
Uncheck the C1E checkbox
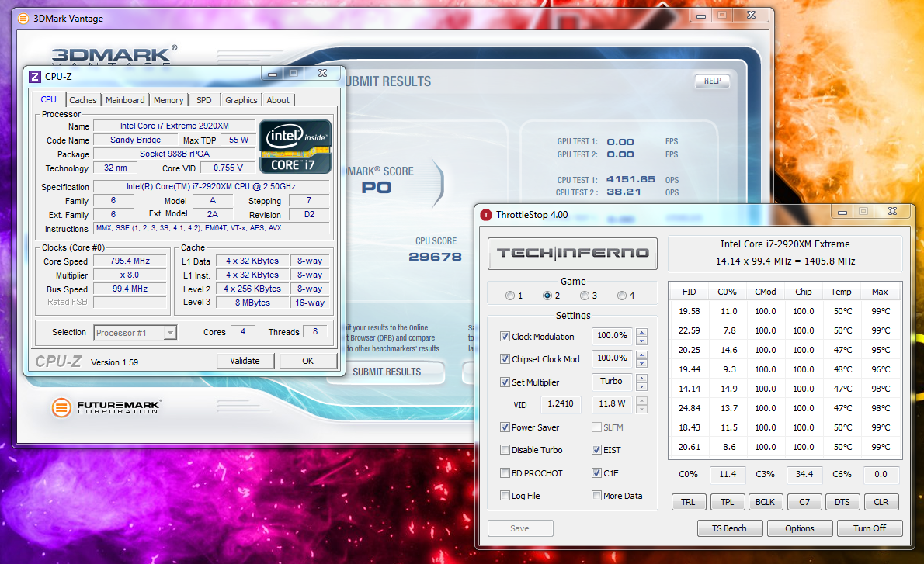[x=596, y=472]
